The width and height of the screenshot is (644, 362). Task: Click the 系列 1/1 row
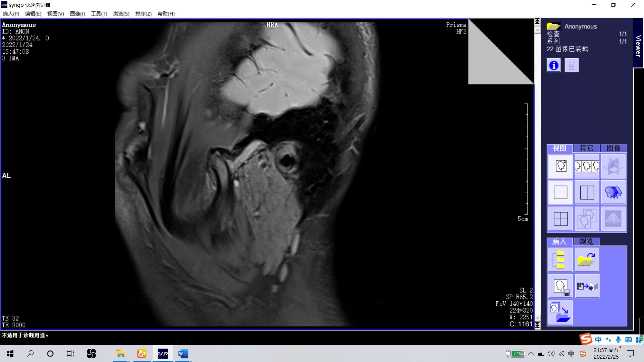pos(587,41)
